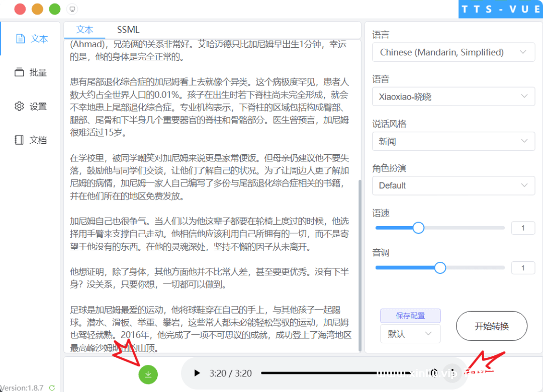Click refresh icon beside the version number
Viewport: 543px width, 392px height.
[x=52, y=388]
